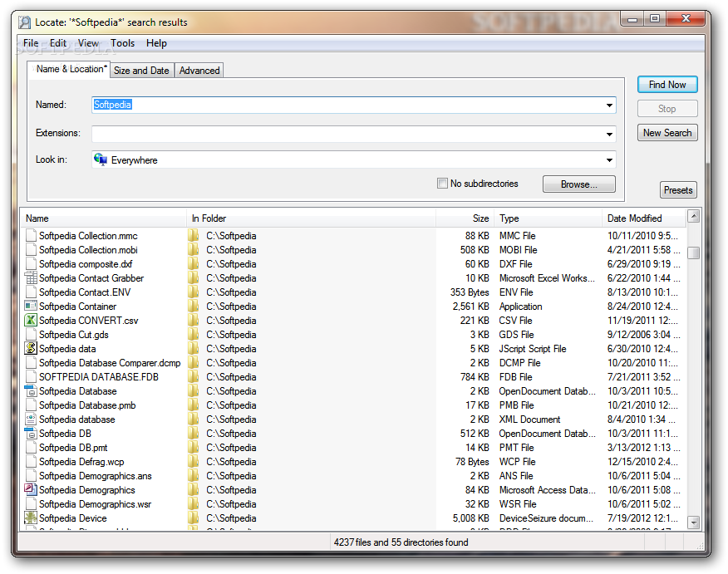Sort results by the Size column header
Screen dimensions: 728x574
(465, 218)
